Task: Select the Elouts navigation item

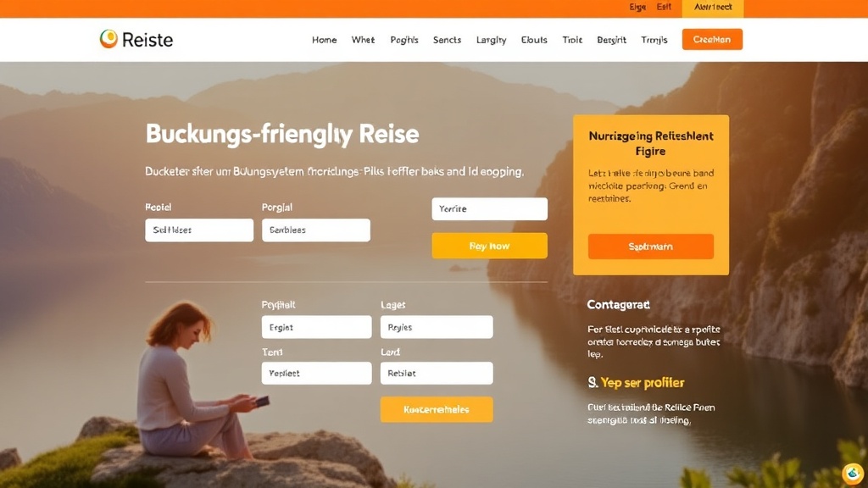Action: click(534, 40)
